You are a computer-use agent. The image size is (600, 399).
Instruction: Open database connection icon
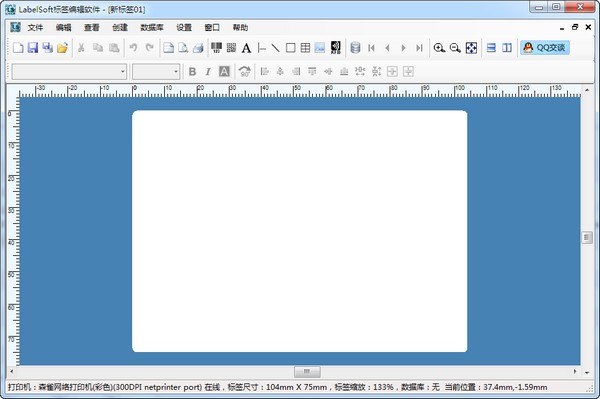(x=355, y=48)
